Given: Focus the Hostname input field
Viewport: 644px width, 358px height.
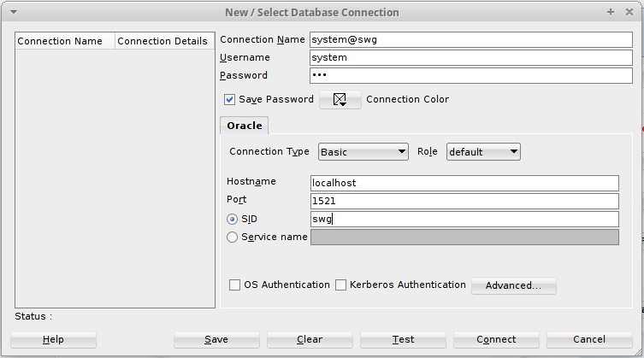Looking at the screenshot, I should pos(464,183).
